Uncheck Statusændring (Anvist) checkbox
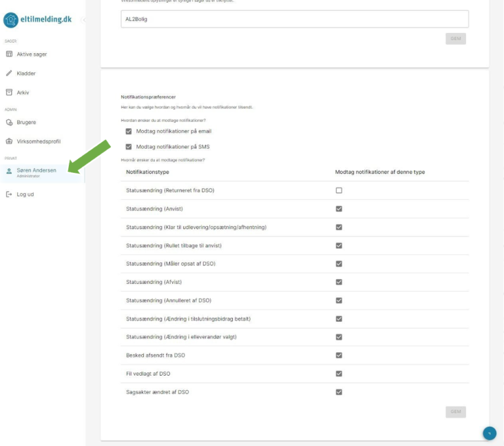The image size is (504, 446). pyautogui.click(x=339, y=209)
